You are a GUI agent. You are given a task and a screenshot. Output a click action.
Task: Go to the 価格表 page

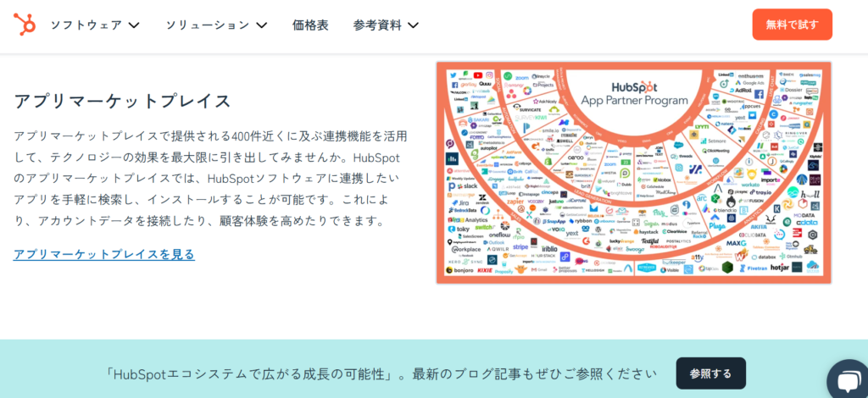click(310, 25)
